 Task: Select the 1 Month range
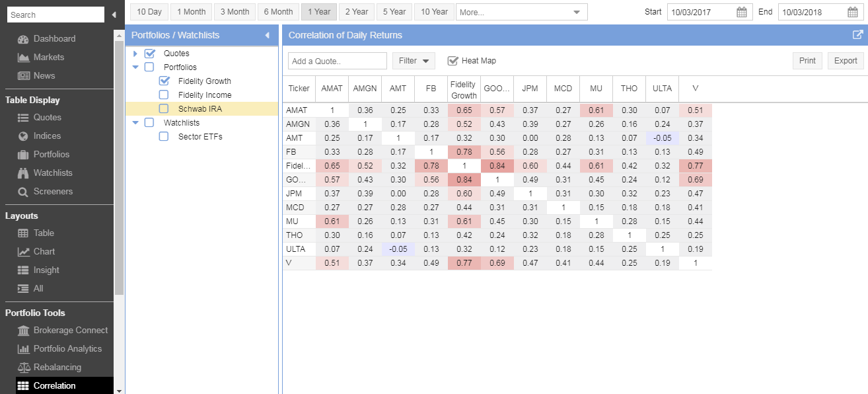pyautogui.click(x=191, y=12)
